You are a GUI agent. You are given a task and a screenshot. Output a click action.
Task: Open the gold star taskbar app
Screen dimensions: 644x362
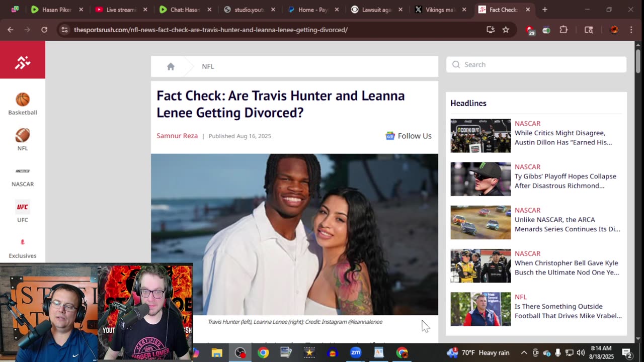click(x=309, y=353)
